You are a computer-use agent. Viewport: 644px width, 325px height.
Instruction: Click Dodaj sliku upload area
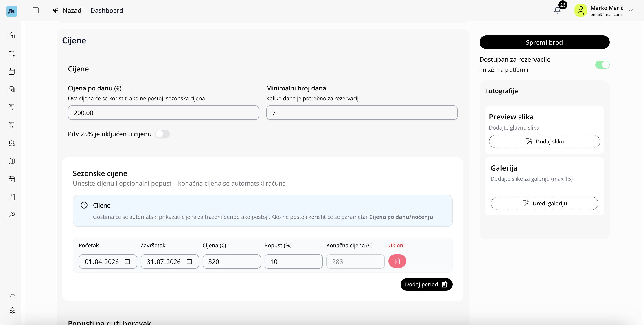544,141
